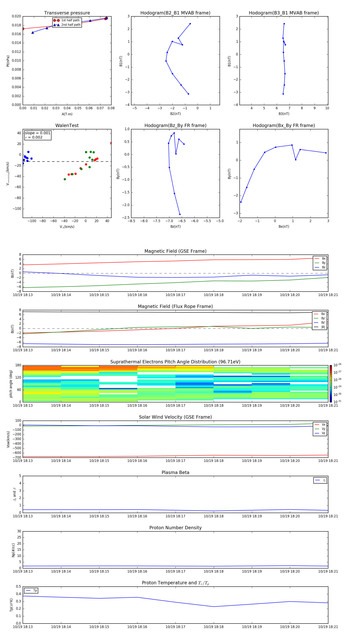Click the |B| legend entry in Flux Rope plot
The height and width of the screenshot is (644, 351).
[x=320, y=327]
